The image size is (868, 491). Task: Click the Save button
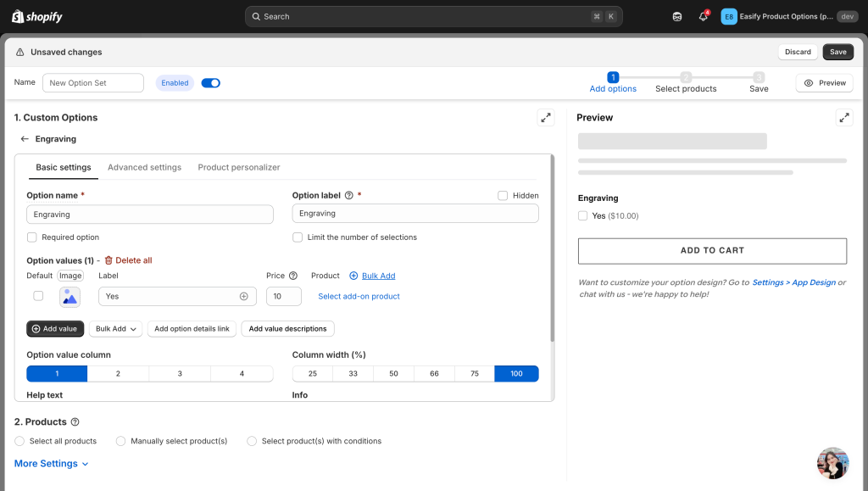click(837, 52)
